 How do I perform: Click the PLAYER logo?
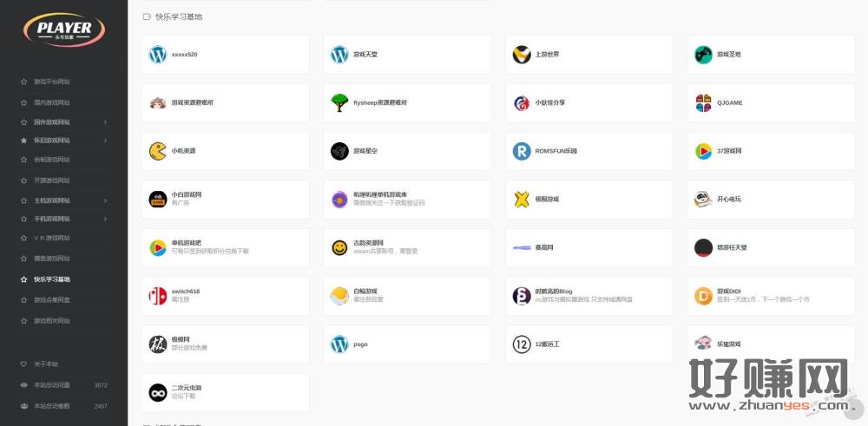pyautogui.click(x=64, y=29)
